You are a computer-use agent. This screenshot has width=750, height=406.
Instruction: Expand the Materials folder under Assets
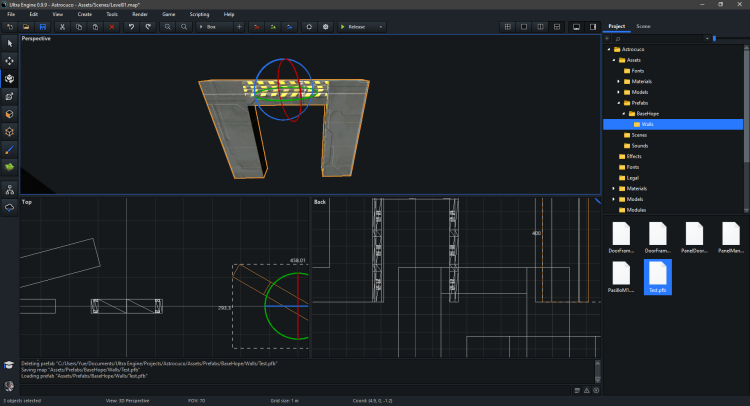coord(619,81)
